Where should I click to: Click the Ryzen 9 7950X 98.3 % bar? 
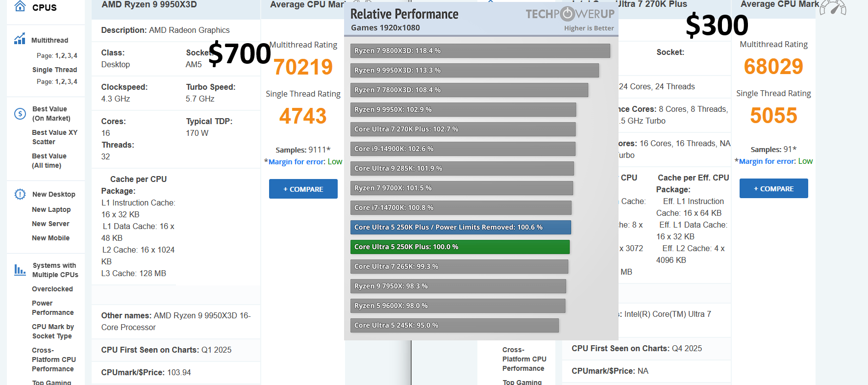click(x=458, y=286)
